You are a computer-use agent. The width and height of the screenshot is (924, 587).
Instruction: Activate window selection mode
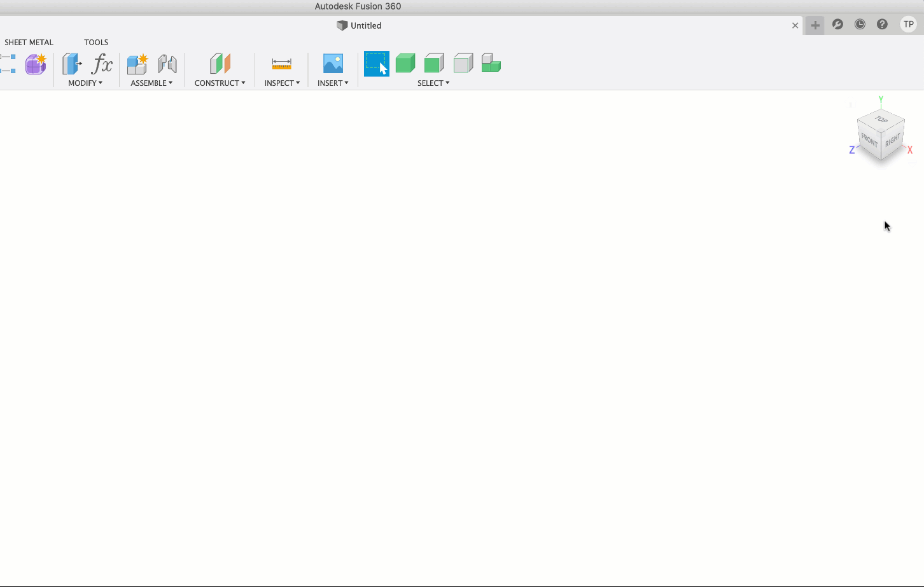click(x=376, y=64)
